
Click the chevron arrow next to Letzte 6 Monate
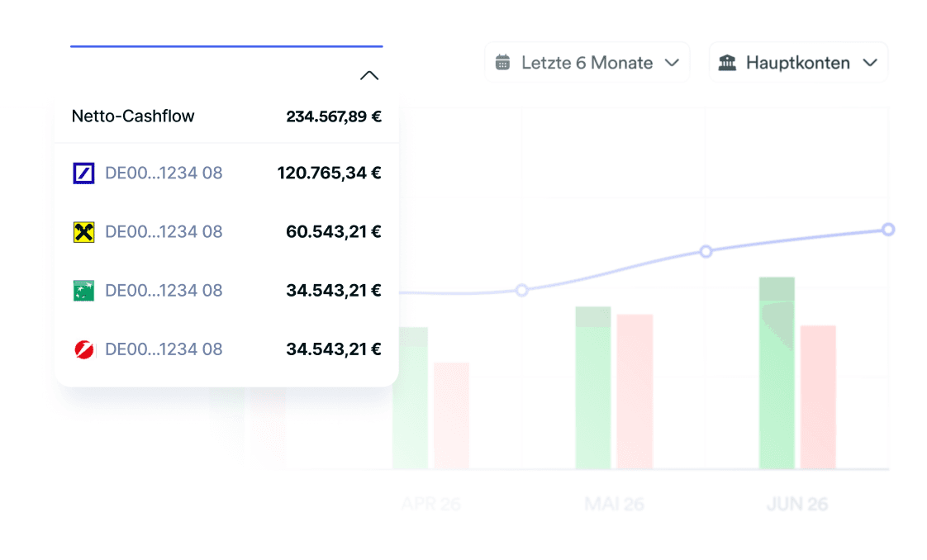tap(672, 63)
